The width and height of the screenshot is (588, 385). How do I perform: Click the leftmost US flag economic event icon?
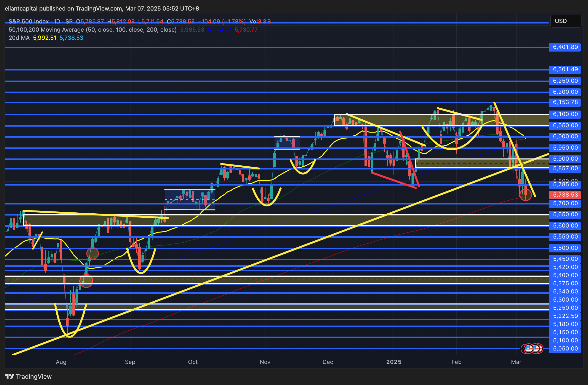529,349
